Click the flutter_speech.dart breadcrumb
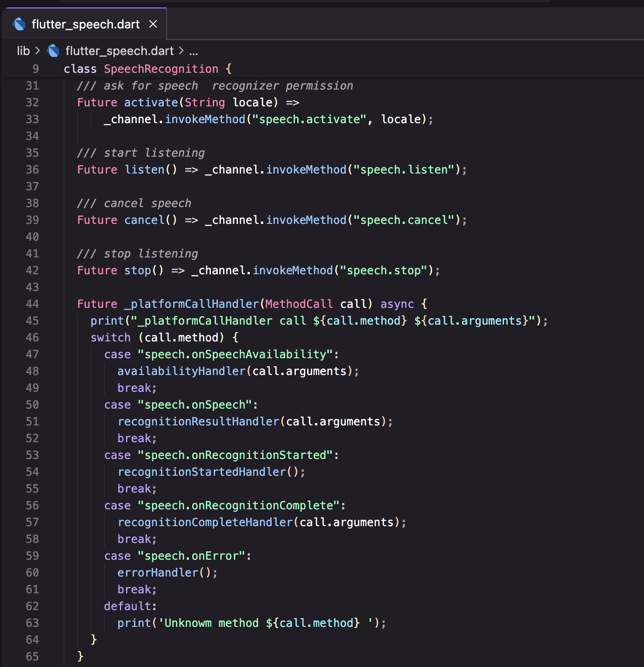The height and width of the screenshot is (667, 644). pyautogui.click(x=119, y=51)
